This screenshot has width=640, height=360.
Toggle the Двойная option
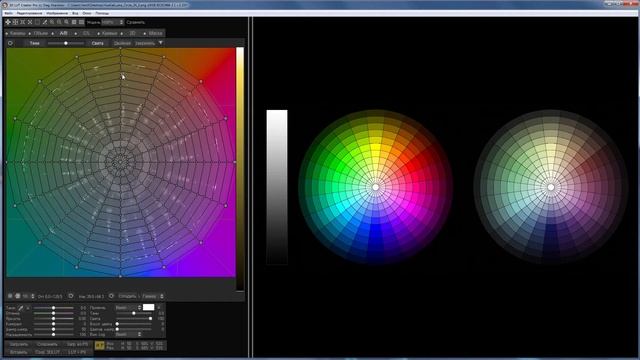click(122, 43)
